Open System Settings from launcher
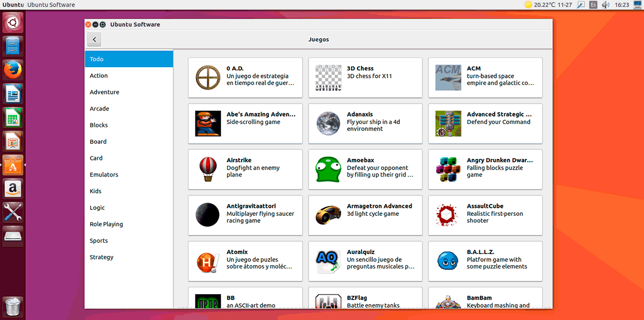Screen dimensions: 644x320 [x=13, y=213]
